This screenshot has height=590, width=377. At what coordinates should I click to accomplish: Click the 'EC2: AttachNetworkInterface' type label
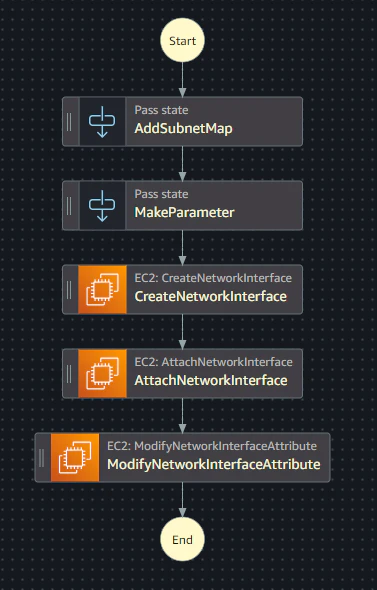[213, 362]
